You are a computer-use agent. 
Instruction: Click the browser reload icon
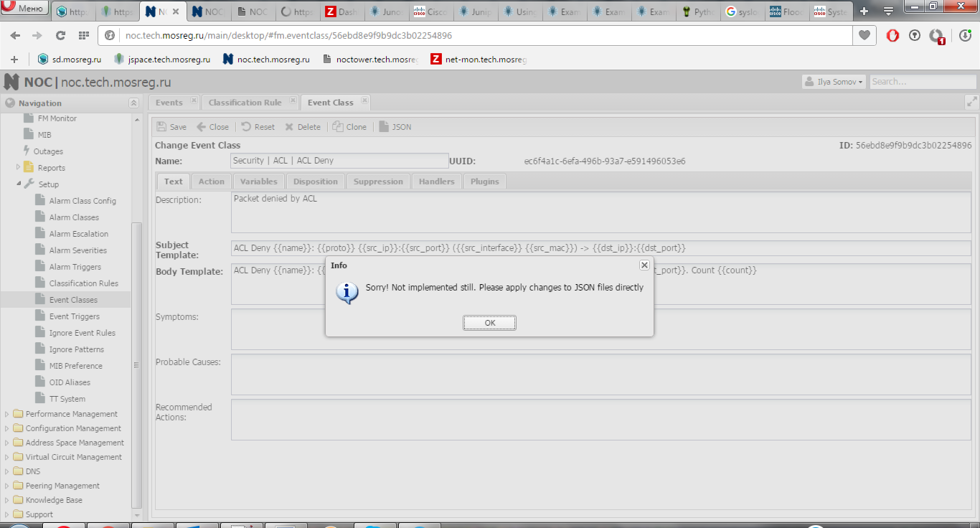click(60, 35)
